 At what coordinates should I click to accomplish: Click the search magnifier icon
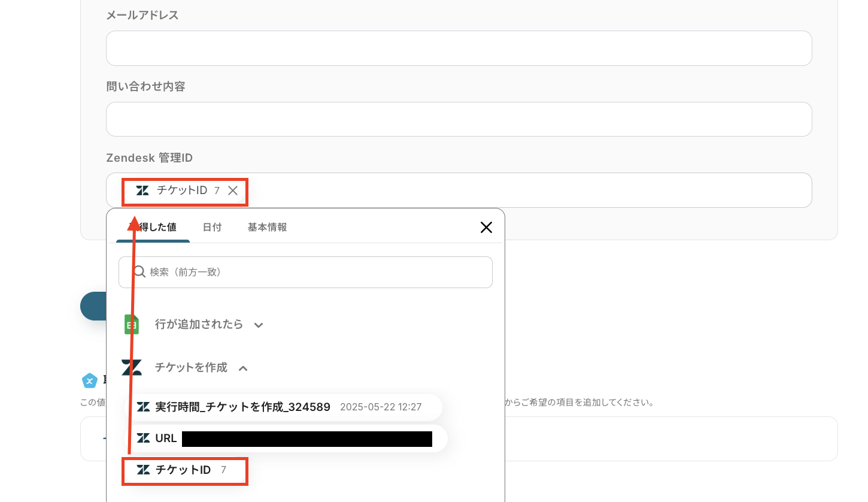click(x=139, y=272)
